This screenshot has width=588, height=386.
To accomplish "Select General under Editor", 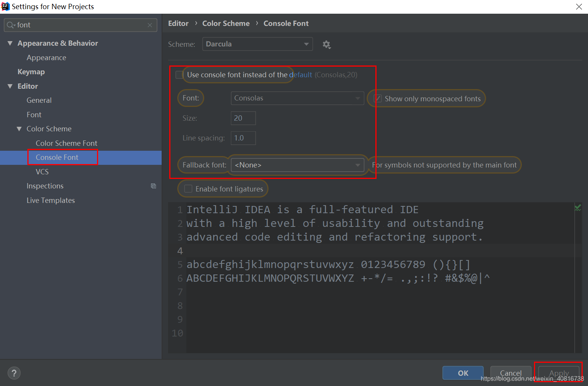I will [39, 100].
